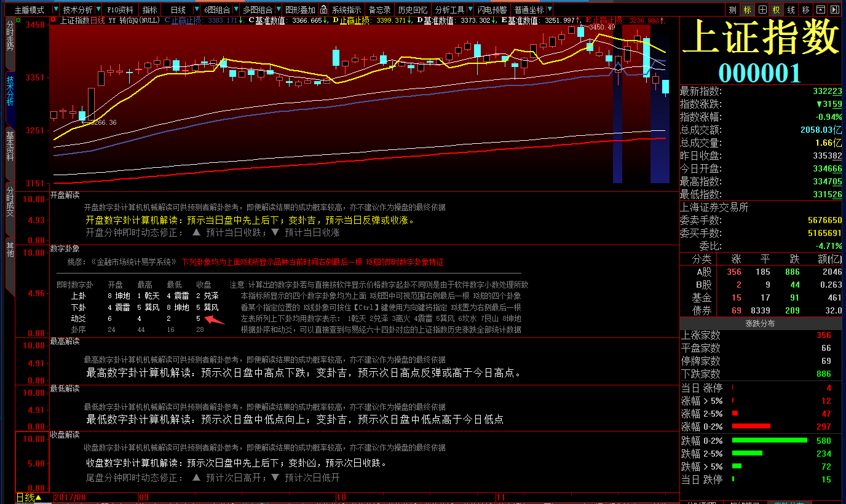Click the 开盘解读 panel title
Screen dimensions: 846x504
[65, 195]
